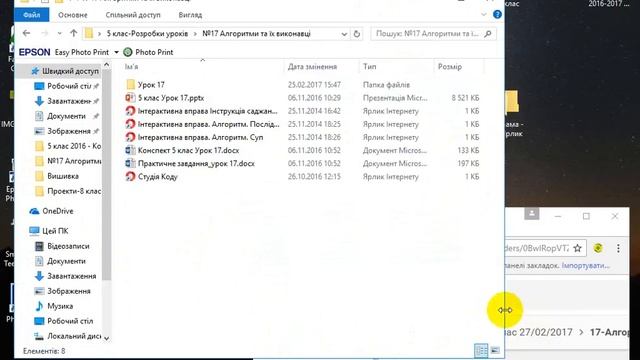Select the 8 521 КБ size cell

[x=465, y=98]
